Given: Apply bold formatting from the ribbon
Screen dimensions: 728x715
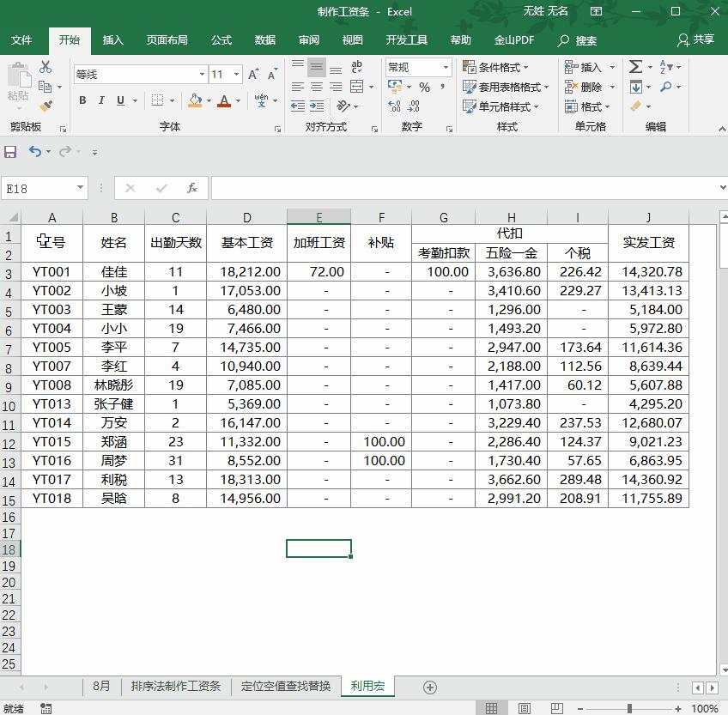Looking at the screenshot, I should (x=83, y=100).
